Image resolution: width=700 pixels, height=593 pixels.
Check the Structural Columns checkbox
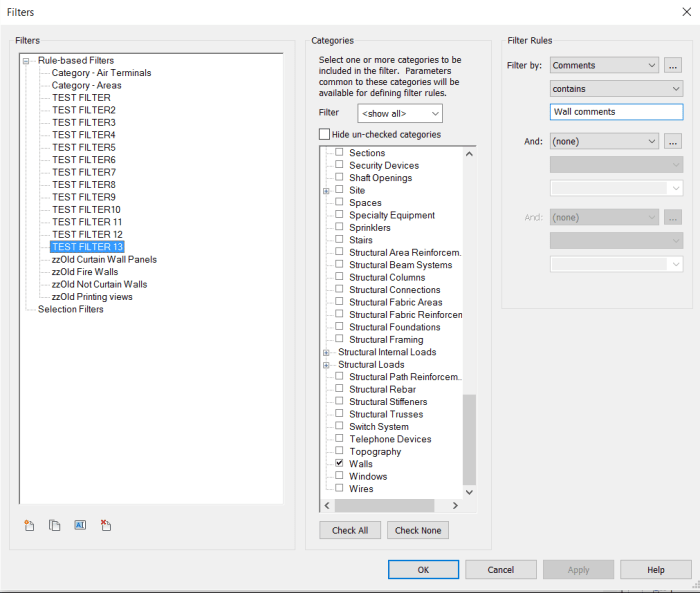click(339, 277)
